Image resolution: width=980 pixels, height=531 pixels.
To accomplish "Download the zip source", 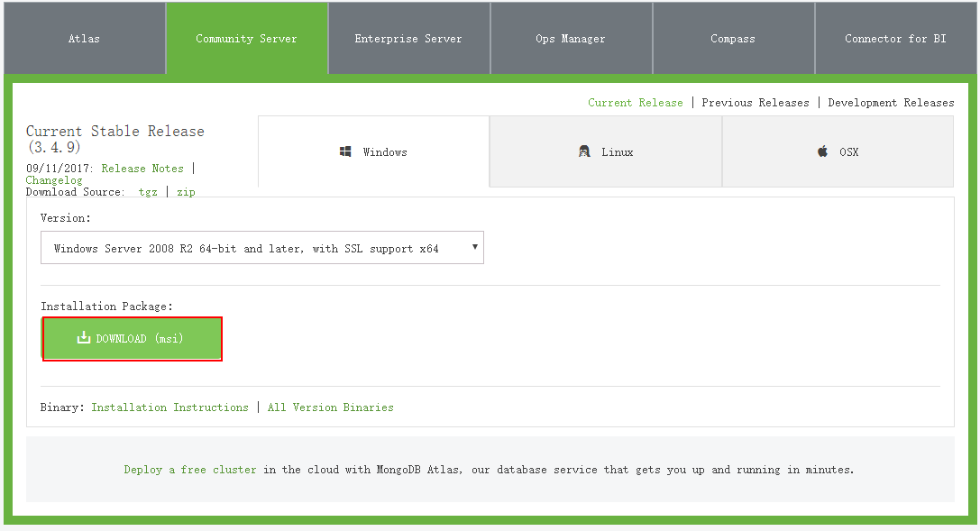I will (x=186, y=192).
